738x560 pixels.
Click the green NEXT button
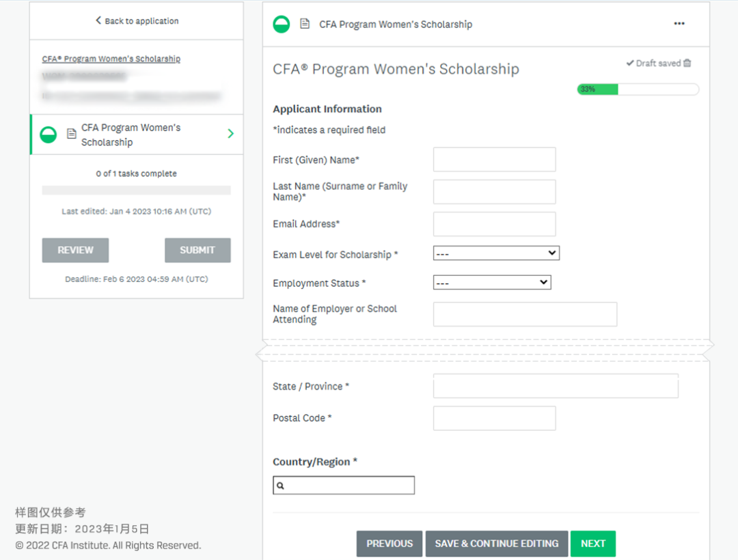[x=593, y=544]
